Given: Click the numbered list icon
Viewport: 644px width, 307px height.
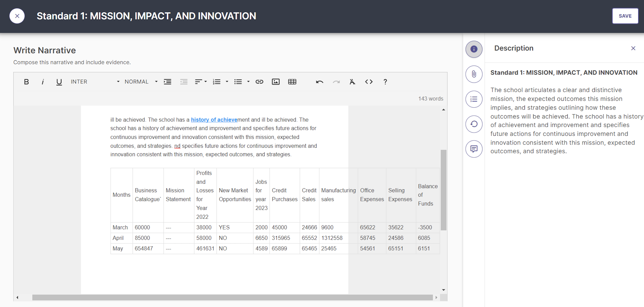Looking at the screenshot, I should [217, 82].
